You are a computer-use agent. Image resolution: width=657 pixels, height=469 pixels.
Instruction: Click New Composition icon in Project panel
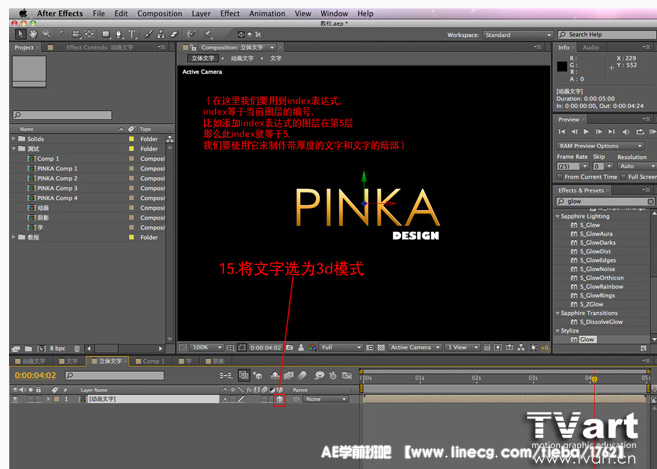pyautogui.click(x=41, y=349)
